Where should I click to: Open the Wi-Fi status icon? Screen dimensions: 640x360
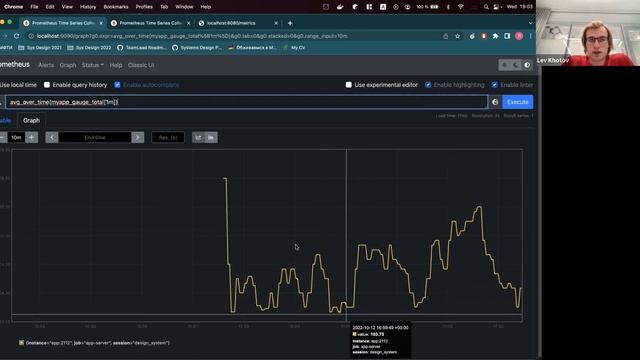pos(460,7)
